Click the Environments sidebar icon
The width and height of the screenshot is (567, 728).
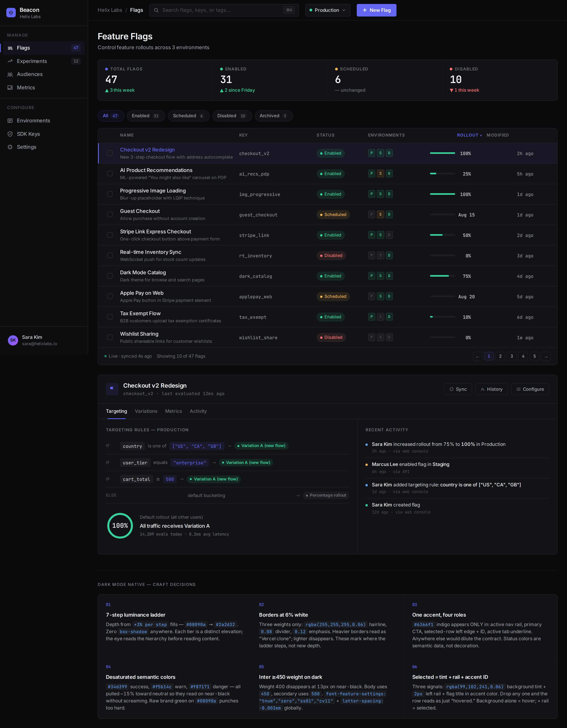pyautogui.click(x=10, y=121)
